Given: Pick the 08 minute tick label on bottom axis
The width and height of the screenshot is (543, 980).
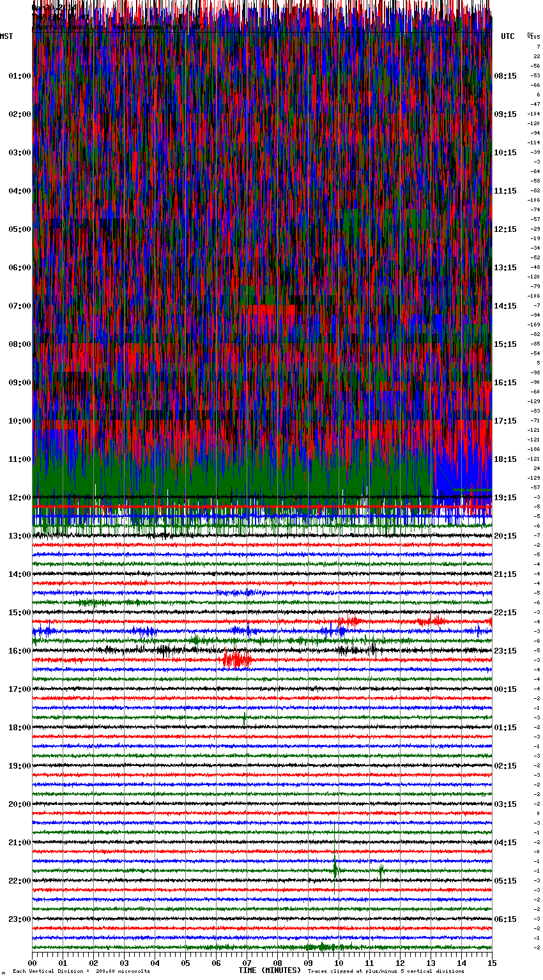Looking at the screenshot, I should (277, 963).
